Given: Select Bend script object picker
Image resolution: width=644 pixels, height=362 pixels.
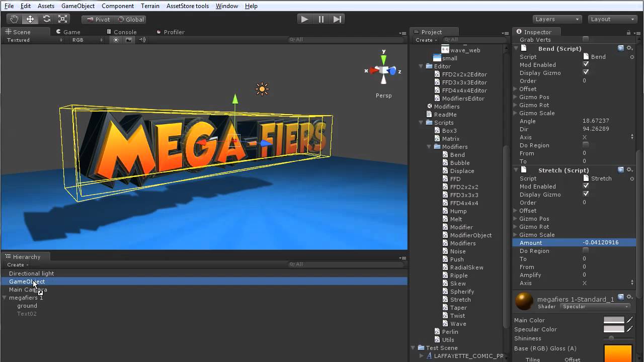Looking at the screenshot, I should click(x=632, y=57).
